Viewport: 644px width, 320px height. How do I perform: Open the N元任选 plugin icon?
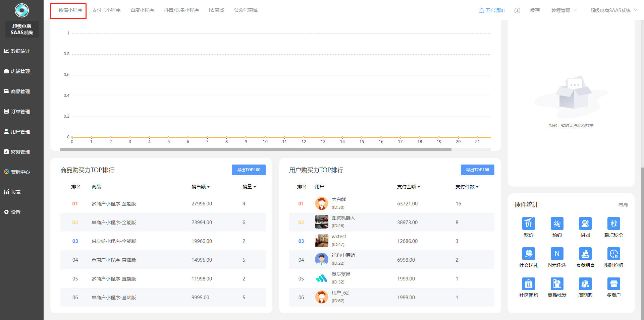(x=557, y=254)
